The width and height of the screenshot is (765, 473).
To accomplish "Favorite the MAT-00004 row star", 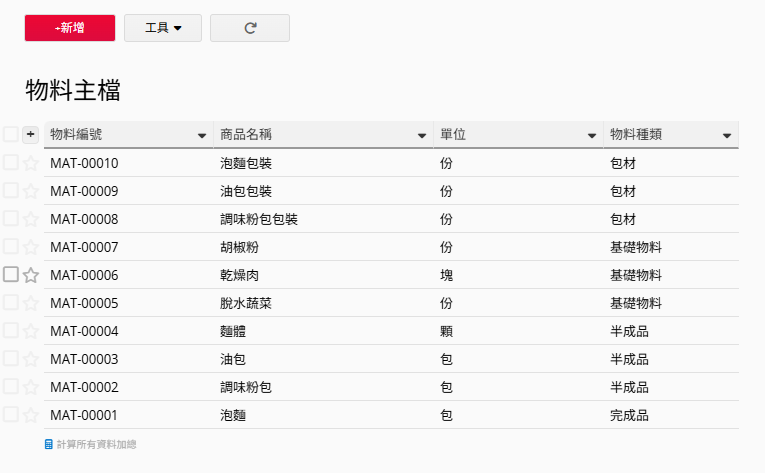I will click(30, 331).
